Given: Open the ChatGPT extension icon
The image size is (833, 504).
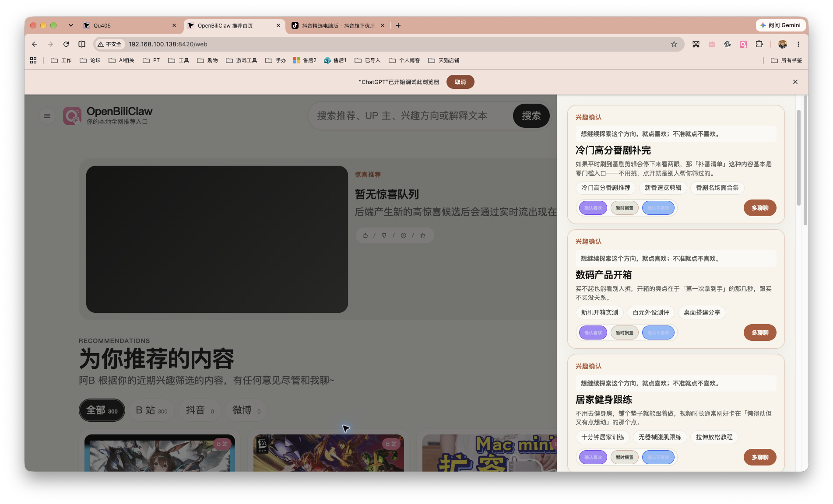Looking at the screenshot, I should point(728,44).
